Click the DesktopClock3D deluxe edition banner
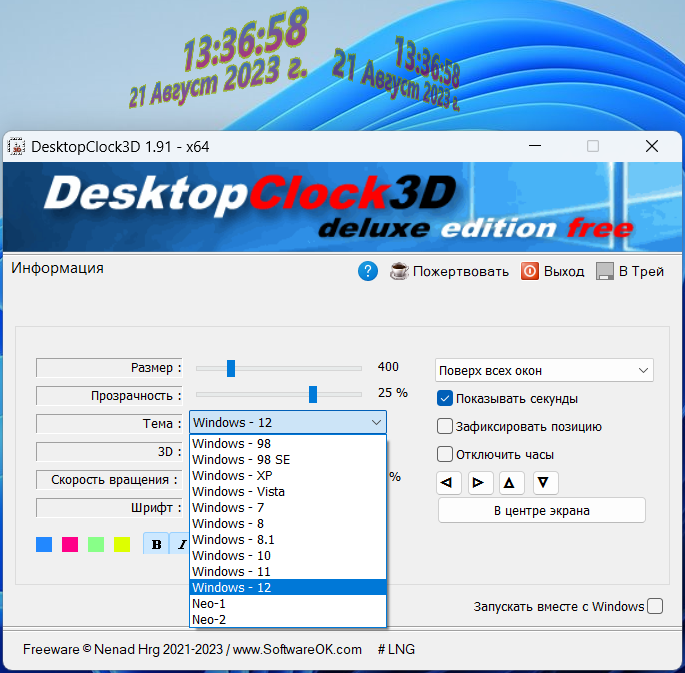This screenshot has width=685, height=673. (342, 207)
